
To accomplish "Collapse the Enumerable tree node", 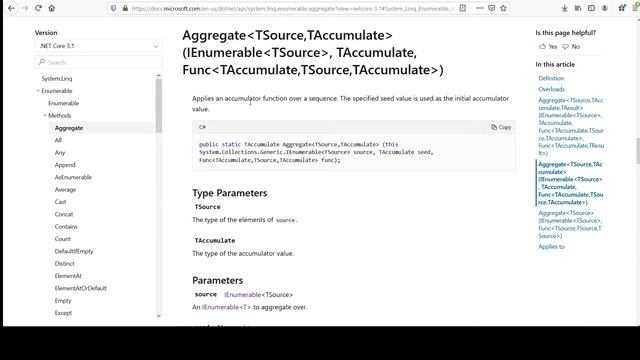I will tap(38, 91).
